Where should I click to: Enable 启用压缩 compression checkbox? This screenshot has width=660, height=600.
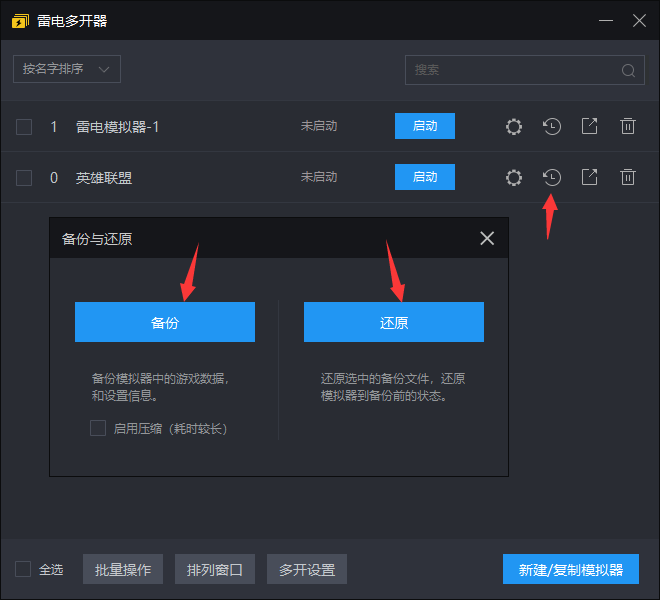[x=98, y=428]
